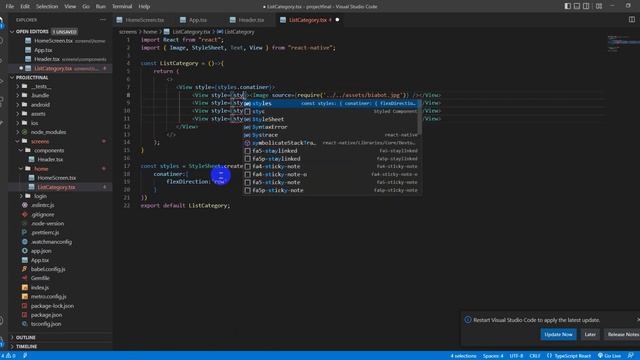
Task: Expand the login folder
Action: click(x=21, y=196)
